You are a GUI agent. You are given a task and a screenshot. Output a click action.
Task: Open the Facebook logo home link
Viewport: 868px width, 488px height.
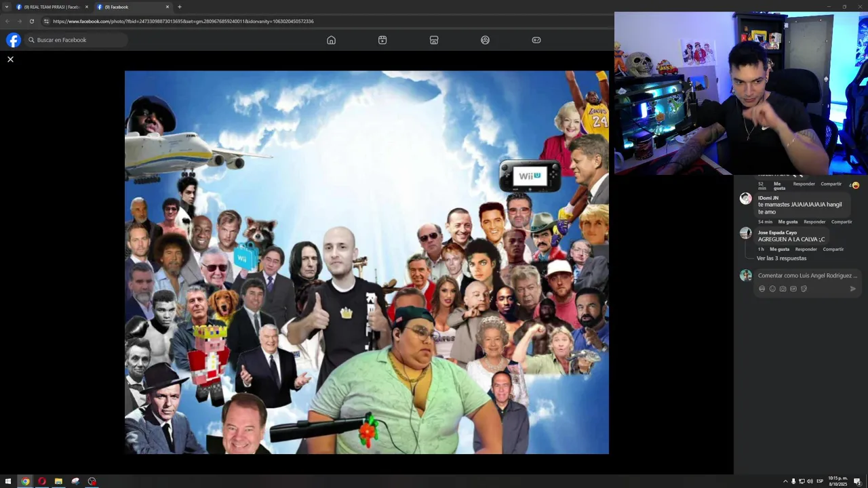click(x=14, y=40)
